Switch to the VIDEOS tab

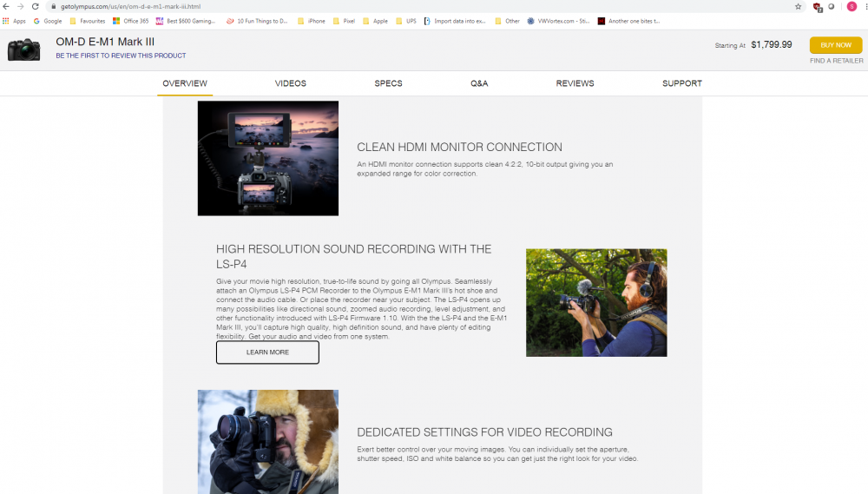291,83
